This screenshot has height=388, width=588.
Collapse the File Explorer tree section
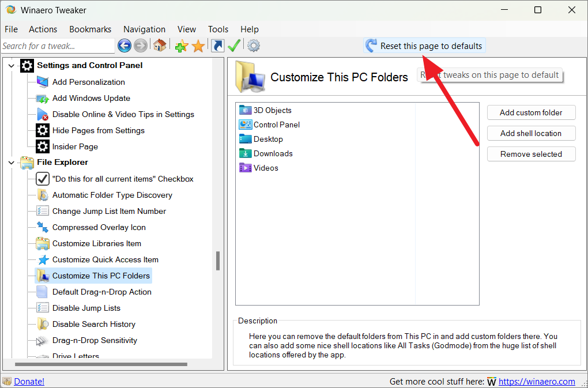(x=12, y=163)
